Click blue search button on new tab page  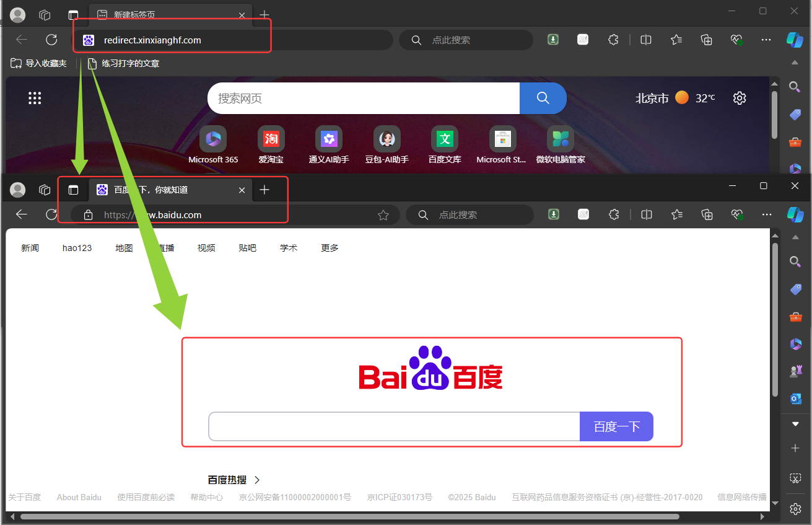(543, 98)
